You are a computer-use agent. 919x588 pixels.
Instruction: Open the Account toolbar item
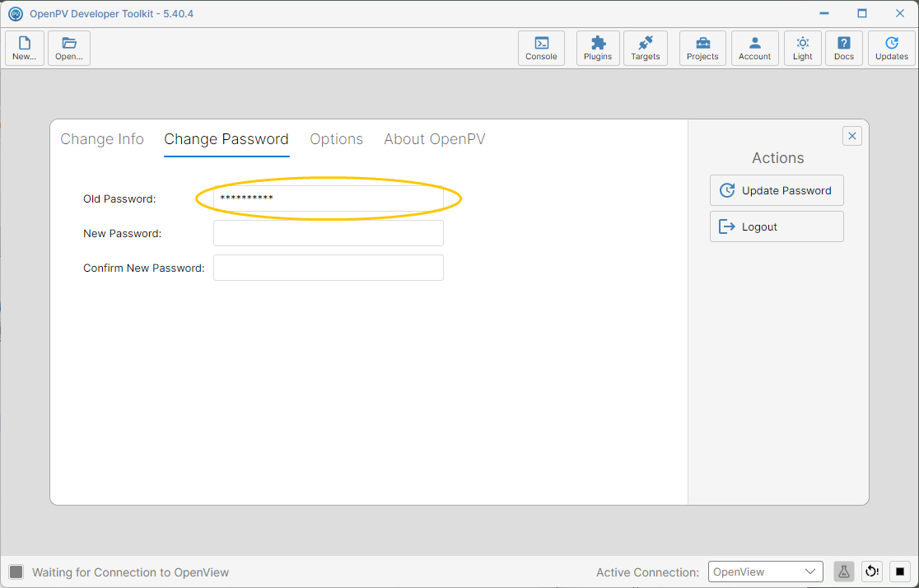754,48
